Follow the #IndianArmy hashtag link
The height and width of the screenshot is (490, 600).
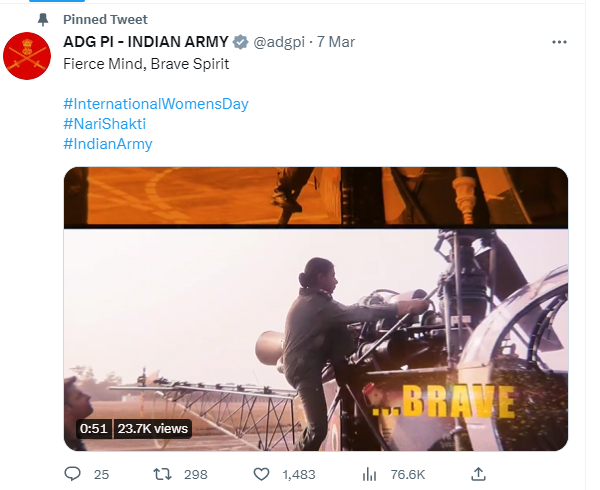click(107, 144)
